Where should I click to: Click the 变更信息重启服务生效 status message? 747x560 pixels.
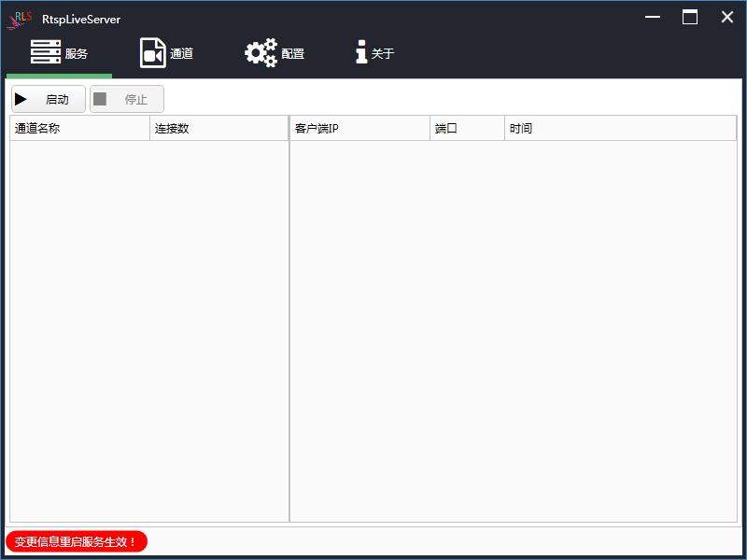(x=78, y=542)
